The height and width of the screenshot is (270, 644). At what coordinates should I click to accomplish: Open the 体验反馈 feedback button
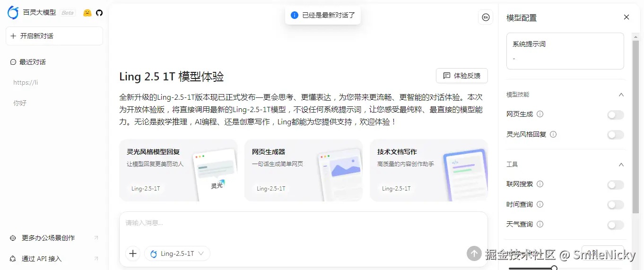(462, 76)
